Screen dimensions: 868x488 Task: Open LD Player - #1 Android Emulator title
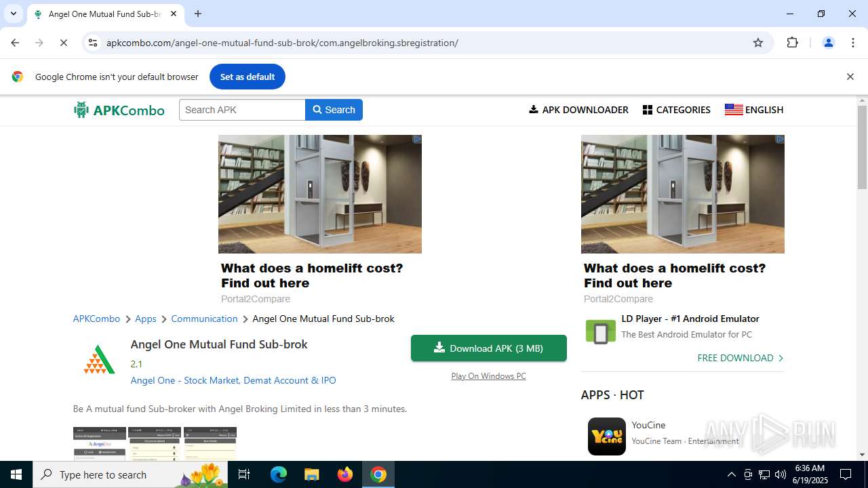(690, 319)
